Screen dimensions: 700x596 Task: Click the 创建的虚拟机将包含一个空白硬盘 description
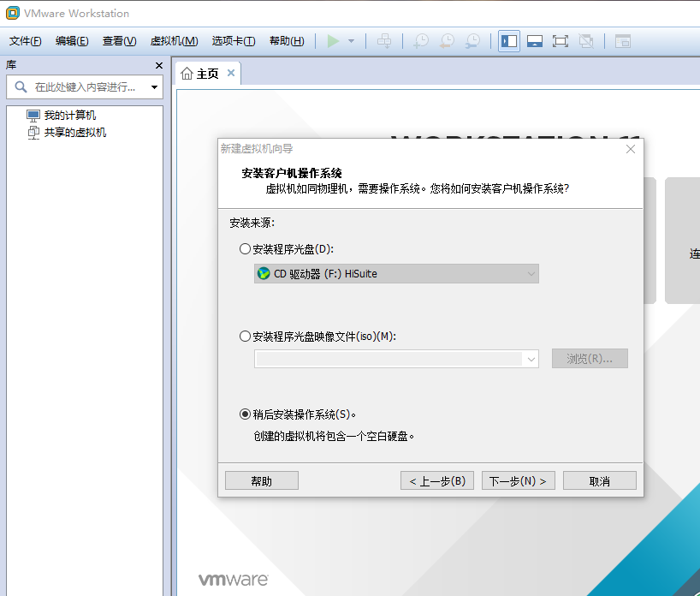point(334,436)
